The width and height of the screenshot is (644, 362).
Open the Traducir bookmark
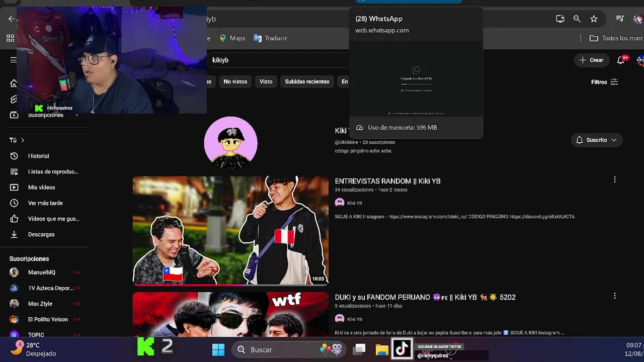[271, 38]
